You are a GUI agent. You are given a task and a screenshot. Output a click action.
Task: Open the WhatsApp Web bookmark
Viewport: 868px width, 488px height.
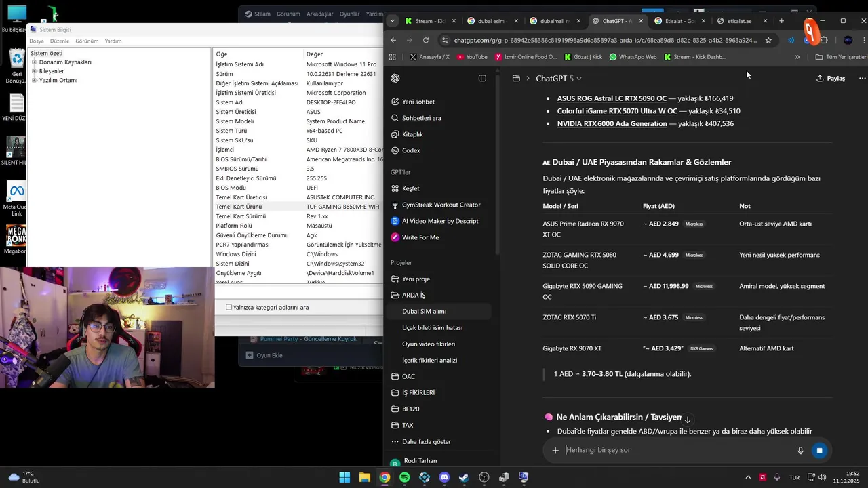(x=633, y=57)
